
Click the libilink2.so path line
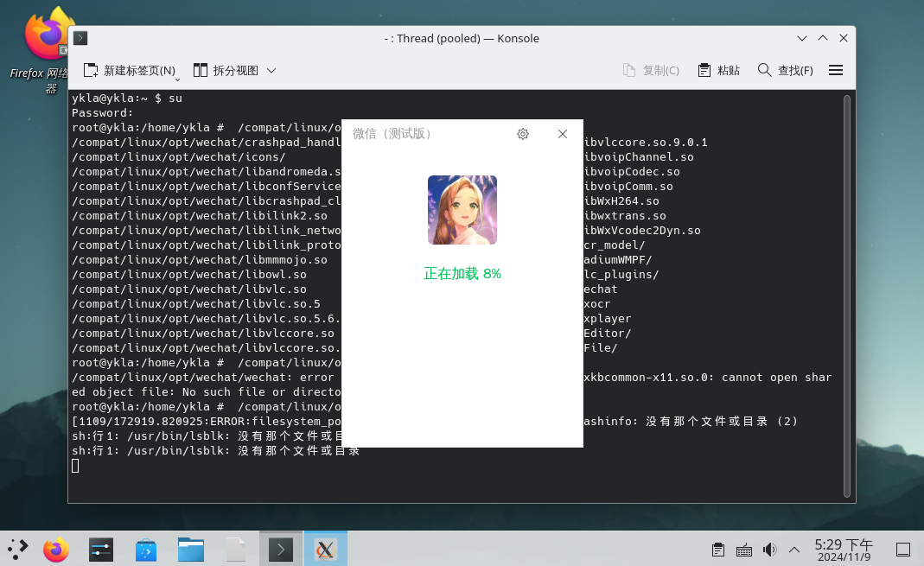click(x=199, y=215)
